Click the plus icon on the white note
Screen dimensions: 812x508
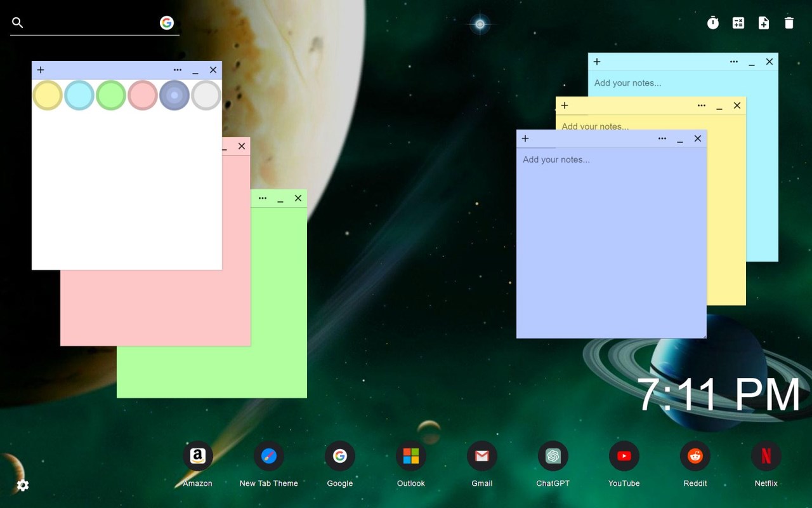click(41, 70)
